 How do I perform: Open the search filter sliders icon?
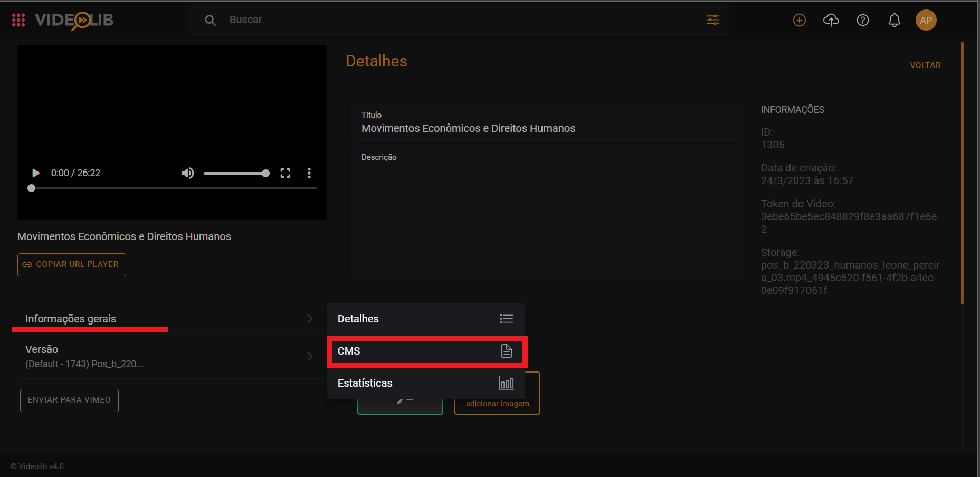[712, 20]
